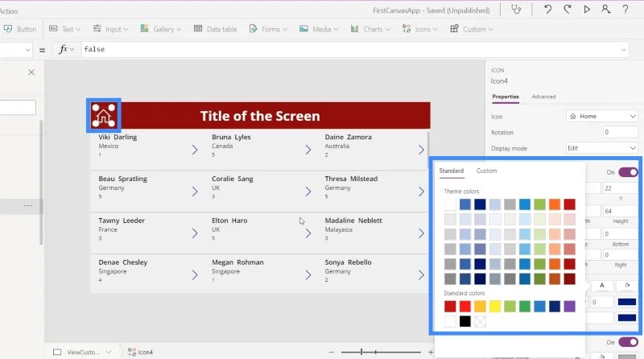
Task: Close the left panel with X
Action: click(31, 72)
